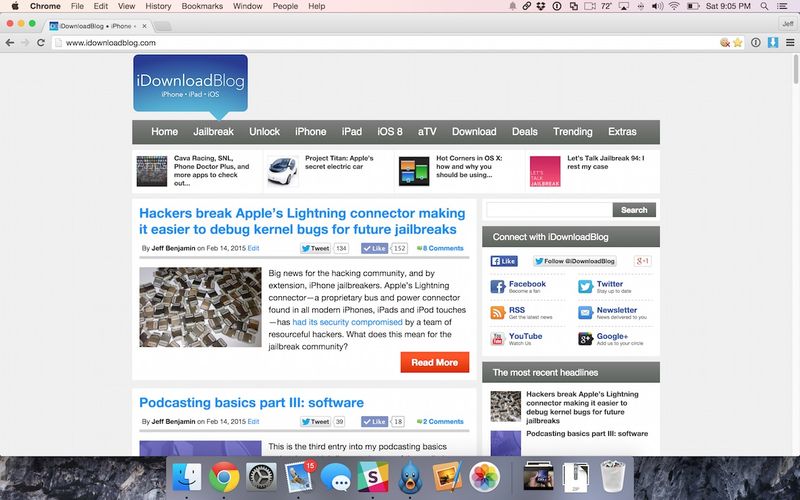Launch Photos app from the Dock

point(485,477)
